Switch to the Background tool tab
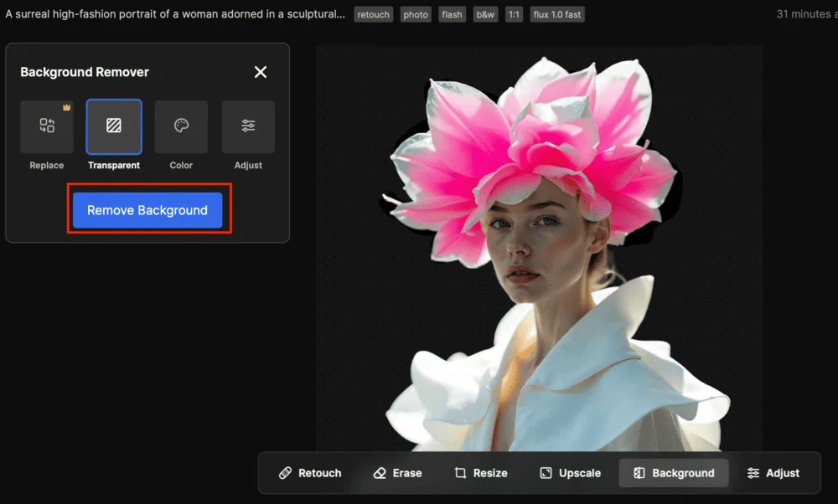Image resolution: width=838 pixels, height=504 pixels. 674,473
